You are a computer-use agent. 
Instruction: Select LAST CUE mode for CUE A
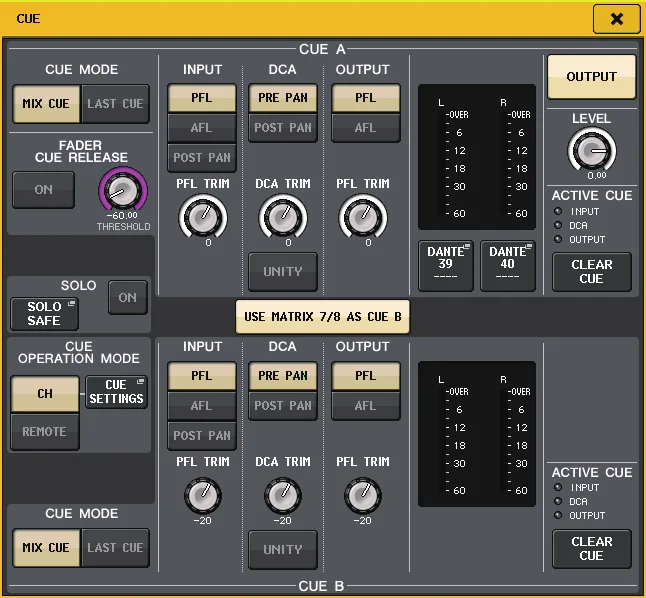115,104
